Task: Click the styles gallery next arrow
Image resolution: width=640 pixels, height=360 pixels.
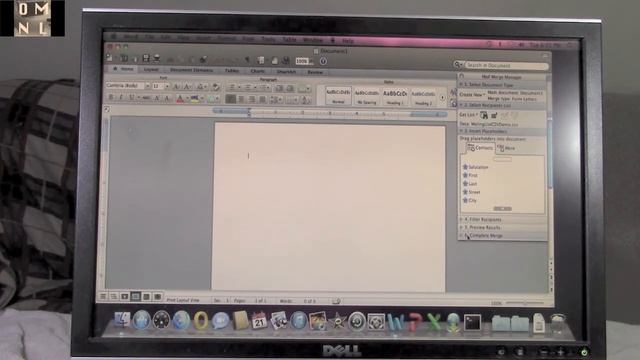Action: pos(442,98)
